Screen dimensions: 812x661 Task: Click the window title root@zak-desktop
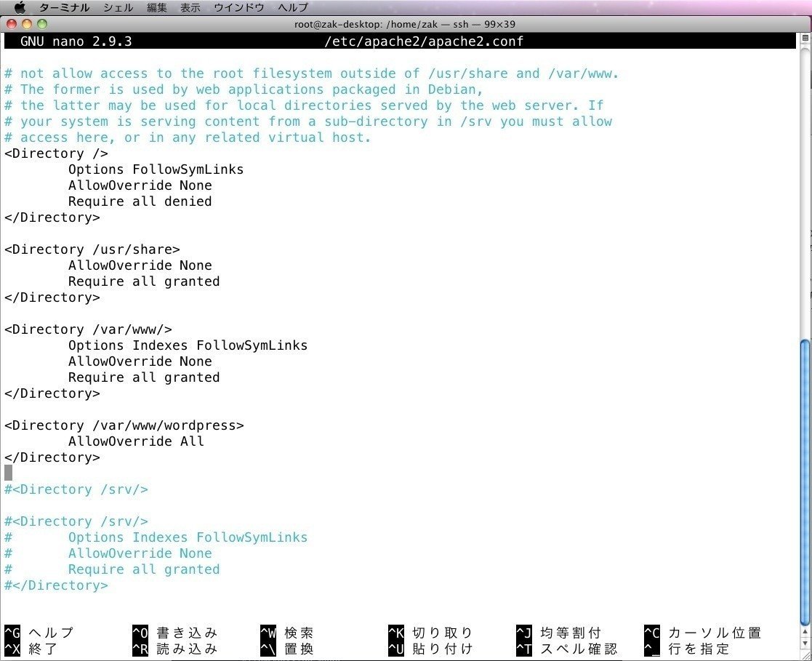(x=404, y=24)
